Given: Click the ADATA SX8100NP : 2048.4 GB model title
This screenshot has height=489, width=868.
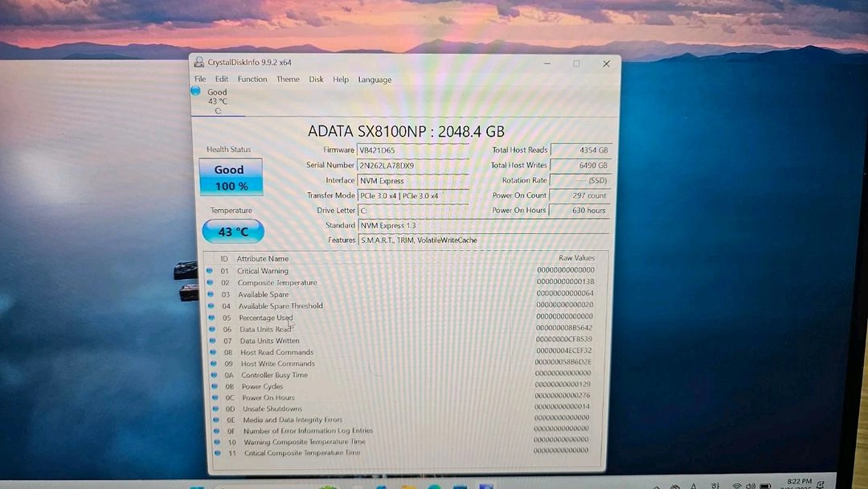Looking at the screenshot, I should tap(406, 131).
